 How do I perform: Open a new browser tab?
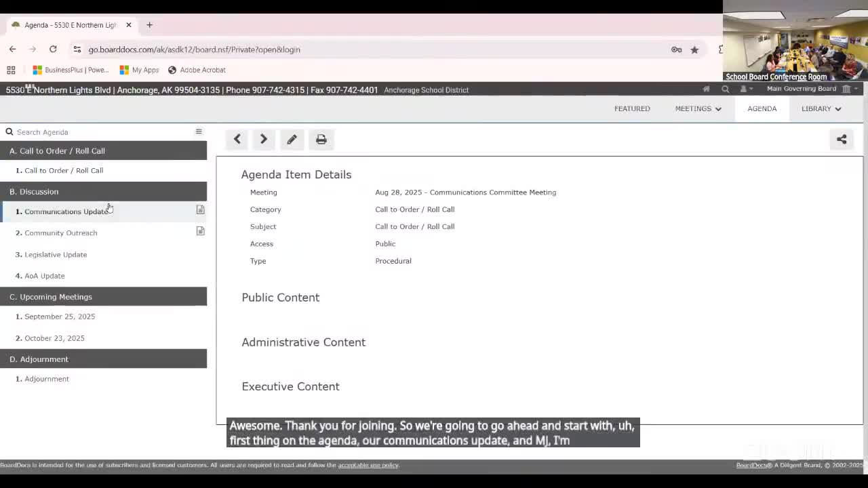point(149,25)
